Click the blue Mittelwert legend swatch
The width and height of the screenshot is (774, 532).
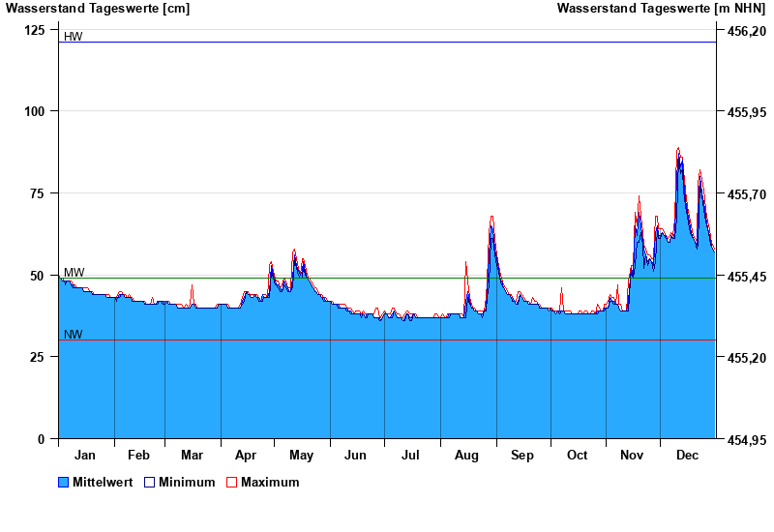point(64,482)
